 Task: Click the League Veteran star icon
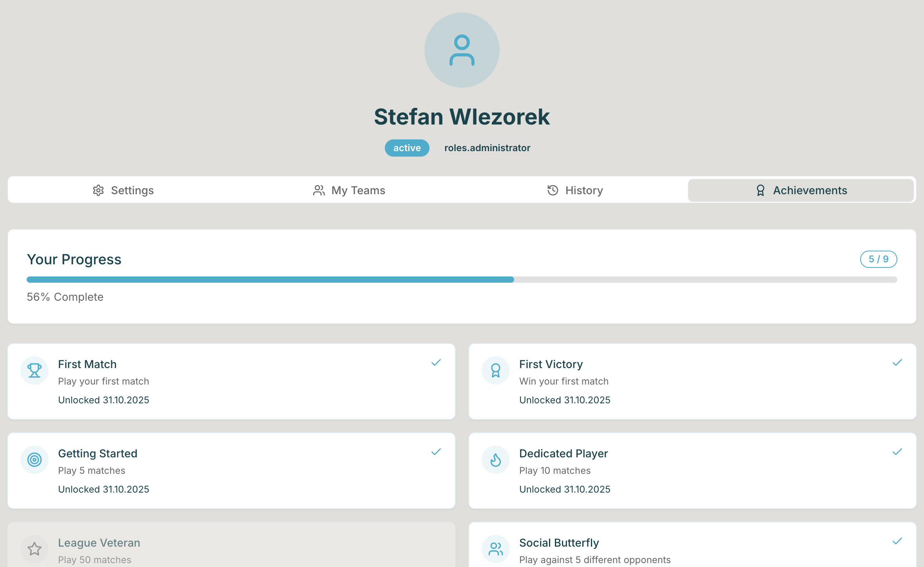tap(34, 549)
